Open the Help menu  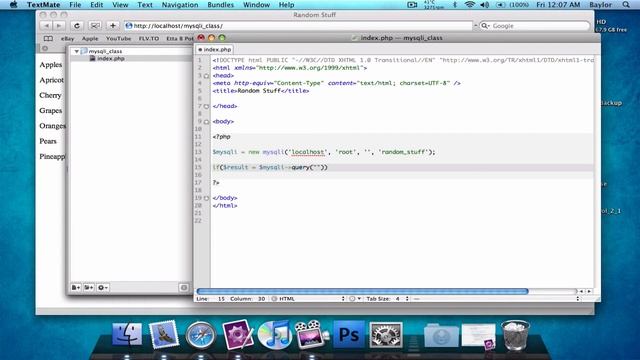click(286, 5)
